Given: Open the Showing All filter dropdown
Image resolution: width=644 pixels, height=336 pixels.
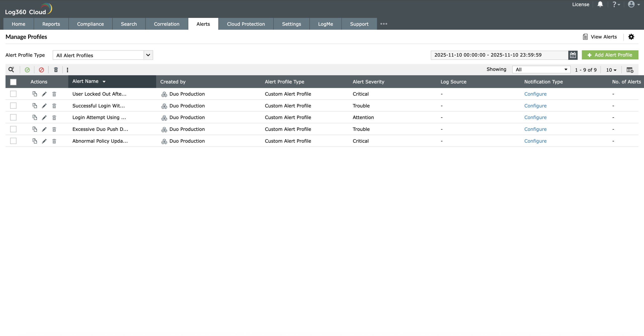Looking at the screenshot, I should point(541,70).
